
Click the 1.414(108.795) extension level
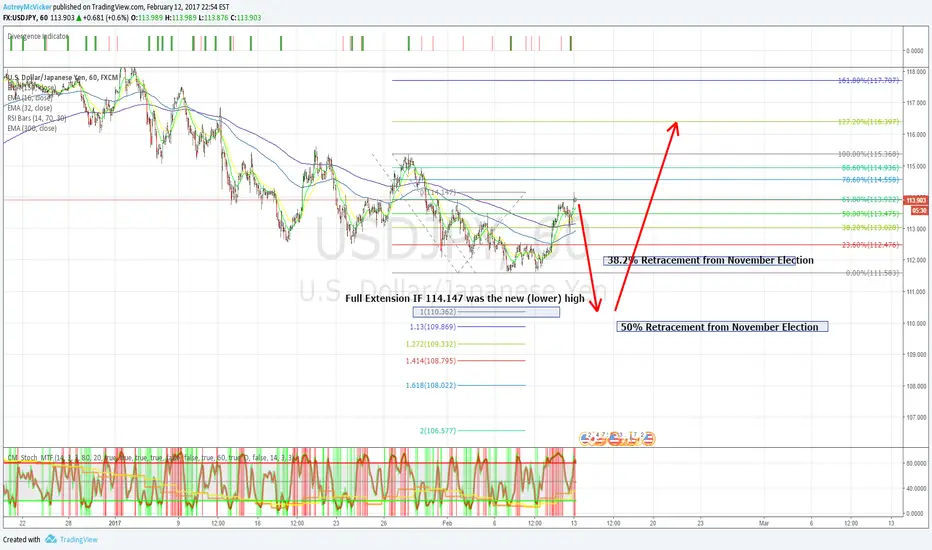tap(431, 361)
